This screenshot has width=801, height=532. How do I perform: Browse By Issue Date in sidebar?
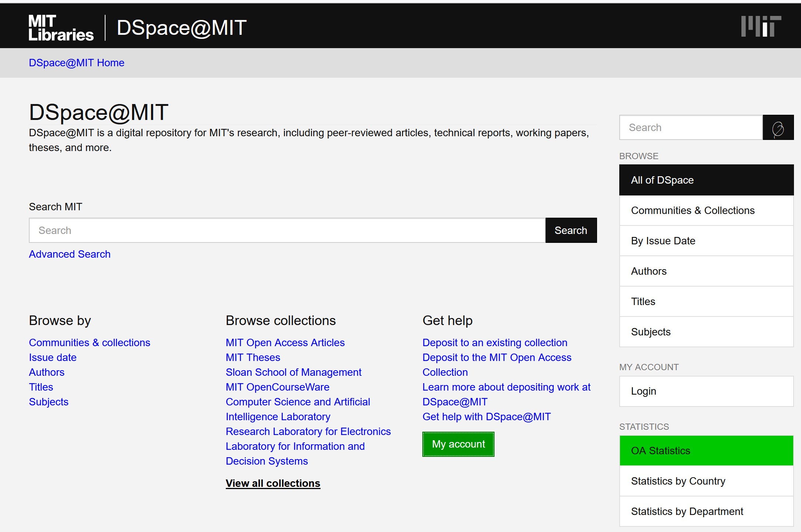(x=706, y=241)
